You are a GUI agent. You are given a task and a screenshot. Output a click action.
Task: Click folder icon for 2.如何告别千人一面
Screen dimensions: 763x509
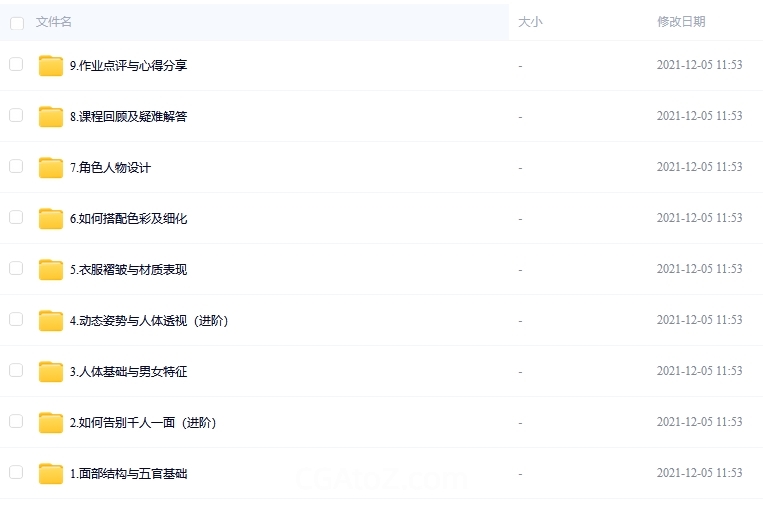tap(51, 423)
